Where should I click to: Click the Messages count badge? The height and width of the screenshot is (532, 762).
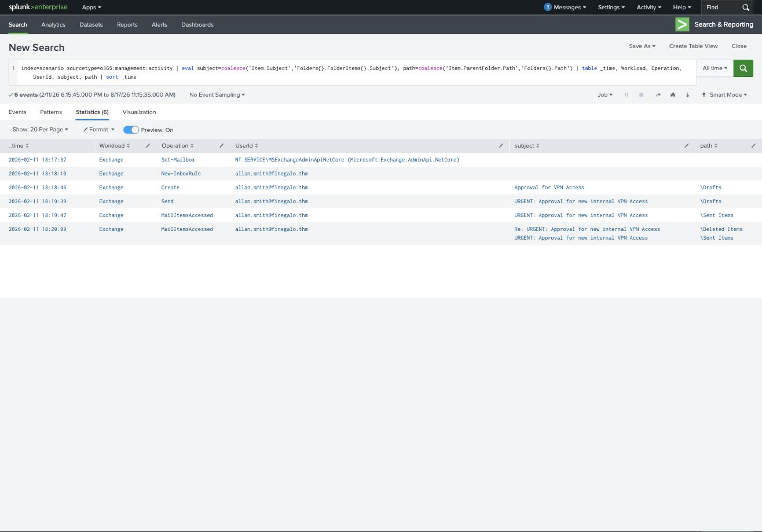[547, 8]
